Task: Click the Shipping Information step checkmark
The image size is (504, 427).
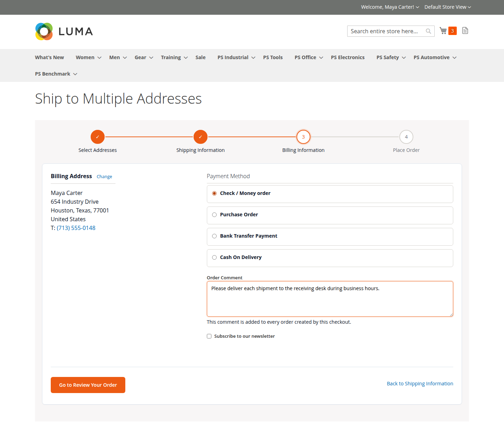Action: pyautogui.click(x=201, y=137)
